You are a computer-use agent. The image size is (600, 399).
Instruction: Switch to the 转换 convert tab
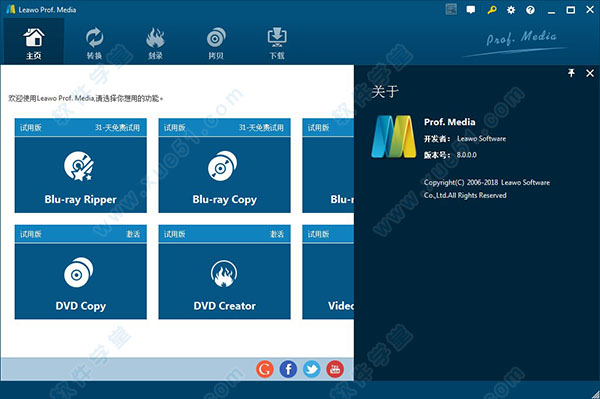click(94, 43)
